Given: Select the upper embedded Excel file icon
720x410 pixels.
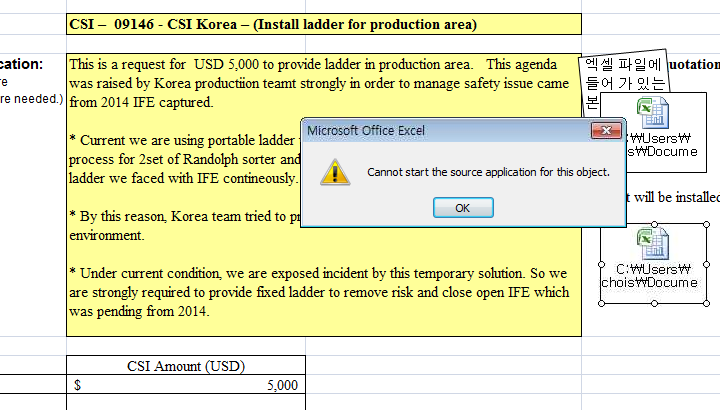Looking at the screenshot, I should click(x=652, y=112).
